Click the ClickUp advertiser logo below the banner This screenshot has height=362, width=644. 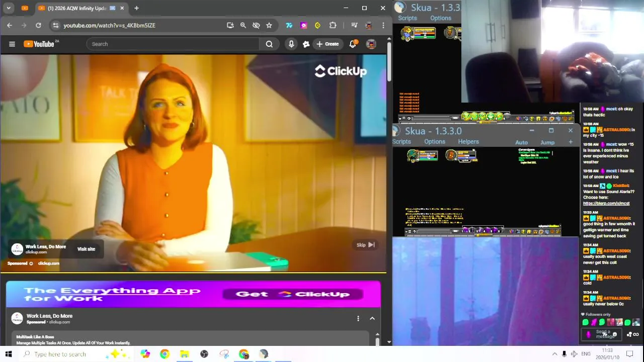click(17, 318)
